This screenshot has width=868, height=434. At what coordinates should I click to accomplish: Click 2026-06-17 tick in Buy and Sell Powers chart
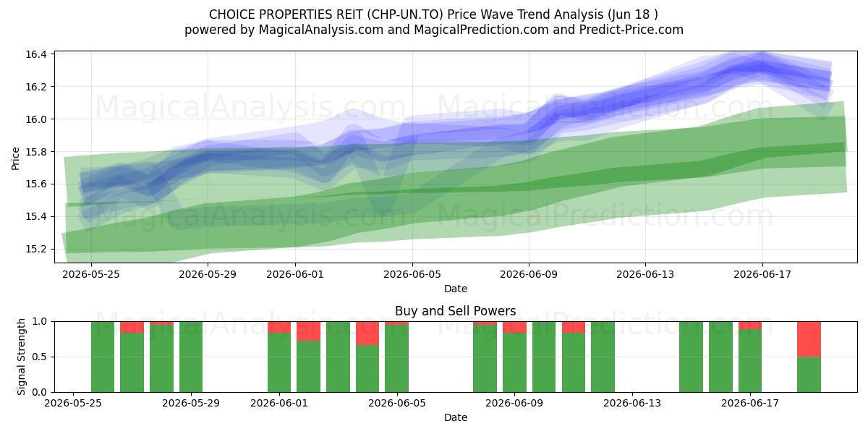[750, 404]
